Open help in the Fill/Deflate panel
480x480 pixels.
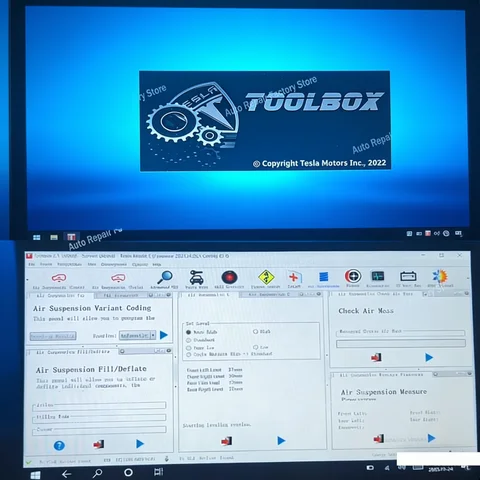pyautogui.click(x=59, y=445)
